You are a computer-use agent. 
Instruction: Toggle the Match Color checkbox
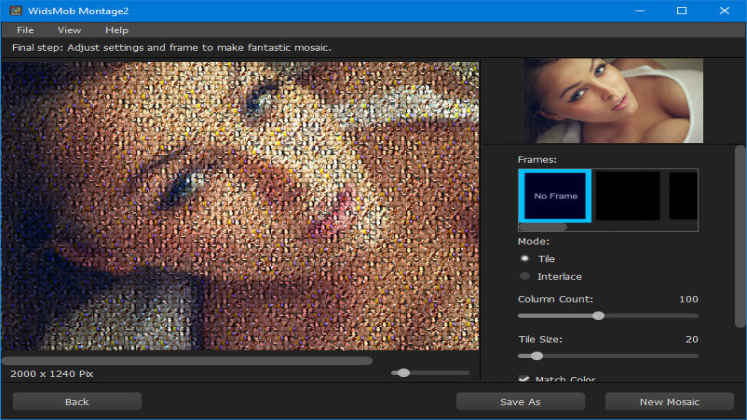[x=524, y=379]
